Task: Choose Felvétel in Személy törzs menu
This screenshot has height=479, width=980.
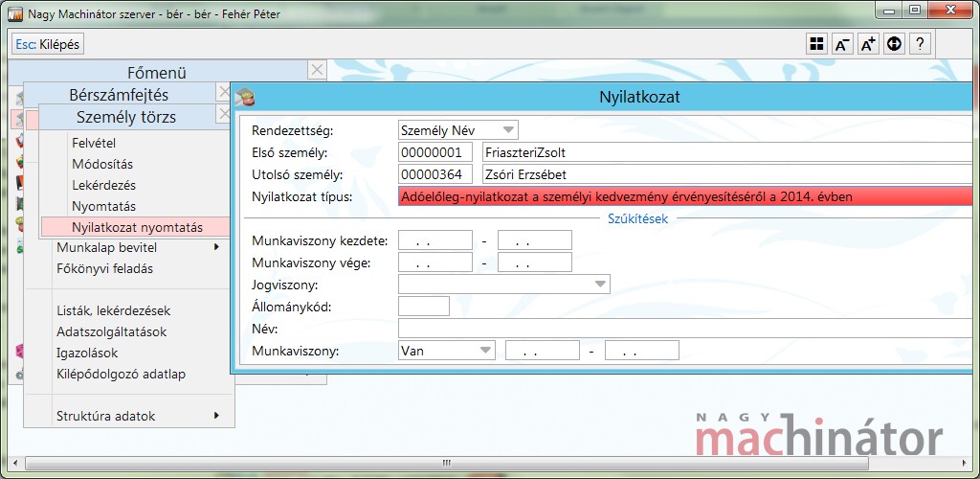Action: coord(94,143)
